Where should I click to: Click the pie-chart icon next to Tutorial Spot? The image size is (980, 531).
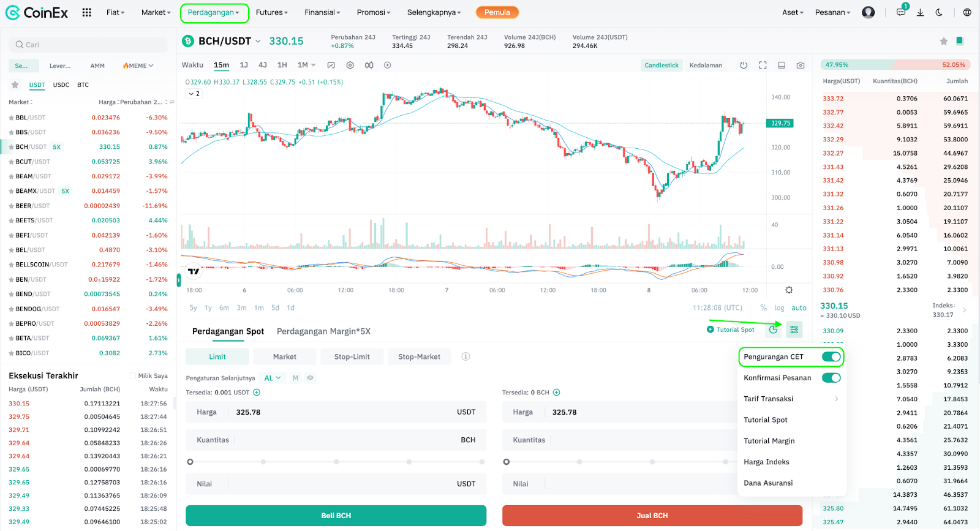pos(774,330)
